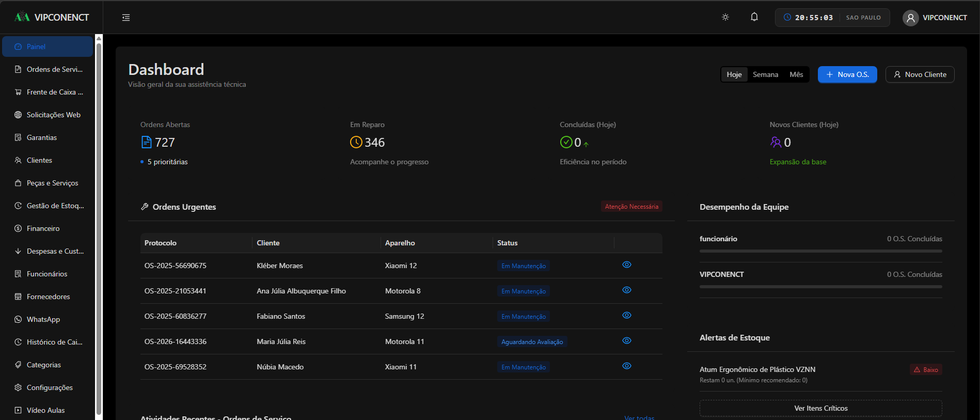Open notifications bell icon

(x=754, y=17)
